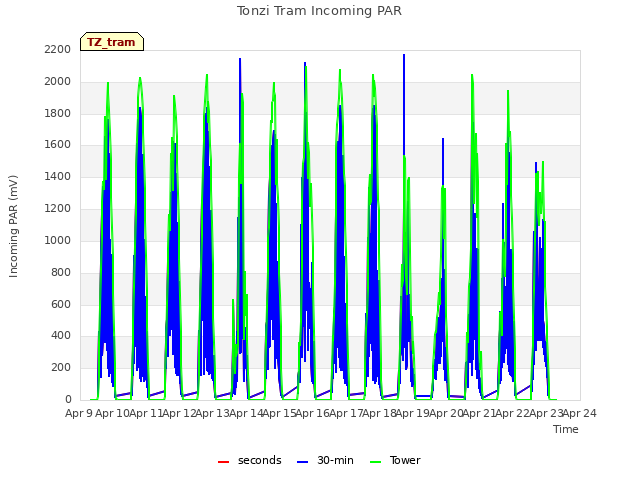
Task: Click the y-axis tick label 1200
Action: click(x=58, y=208)
